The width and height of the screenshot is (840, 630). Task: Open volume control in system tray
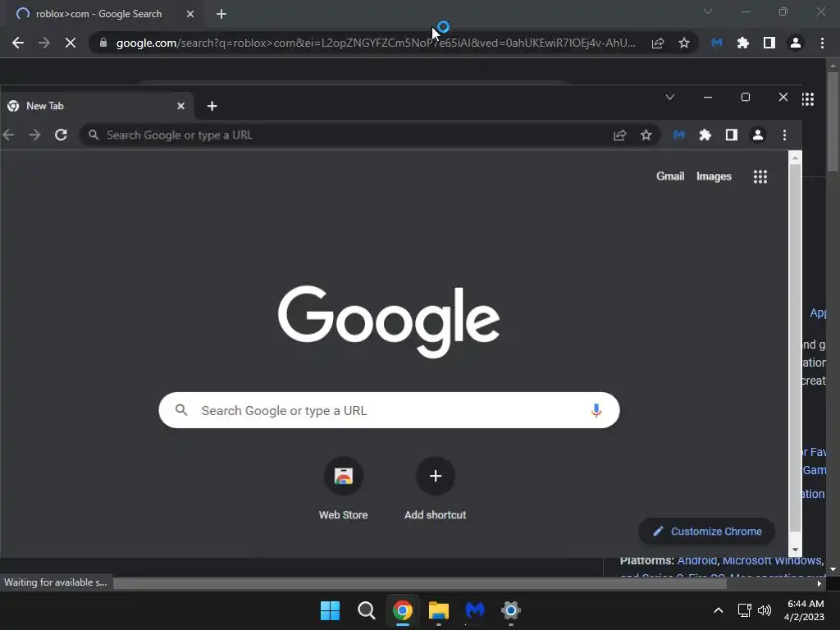765,610
